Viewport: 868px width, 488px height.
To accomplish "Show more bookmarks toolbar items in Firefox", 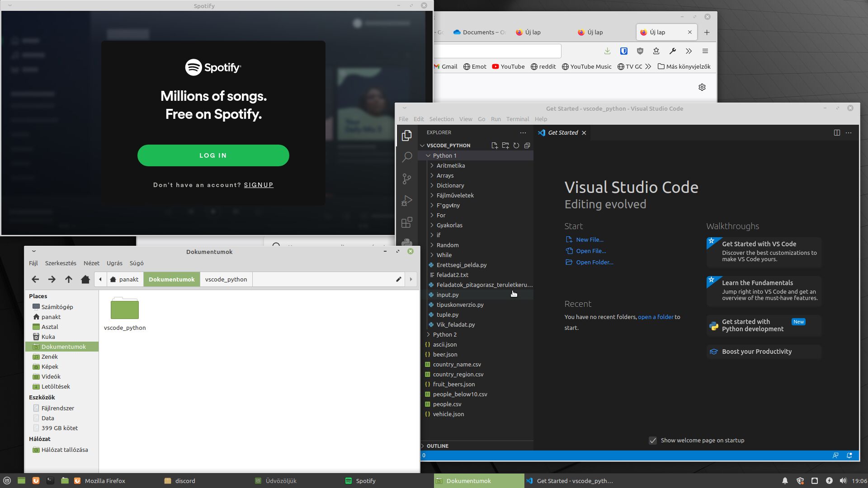I will (x=648, y=66).
